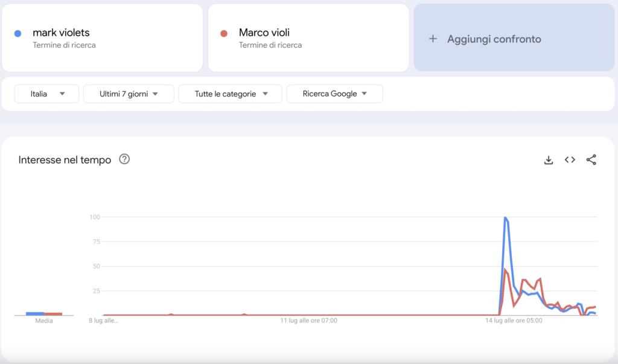Screen dimensions: 618x364
Task: Click the 11 lug alle ore 07:00 label
Action: [309, 321]
